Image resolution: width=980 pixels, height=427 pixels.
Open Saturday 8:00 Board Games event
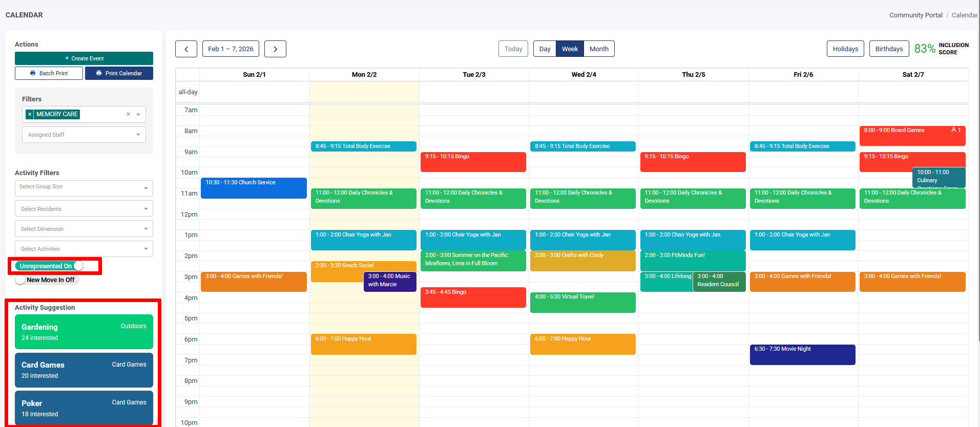click(x=912, y=136)
